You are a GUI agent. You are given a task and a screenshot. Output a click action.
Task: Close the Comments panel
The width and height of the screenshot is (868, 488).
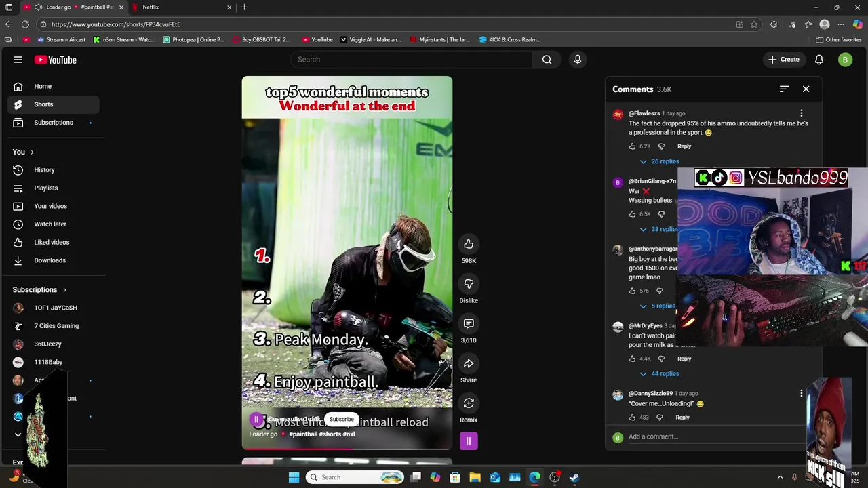pos(806,89)
